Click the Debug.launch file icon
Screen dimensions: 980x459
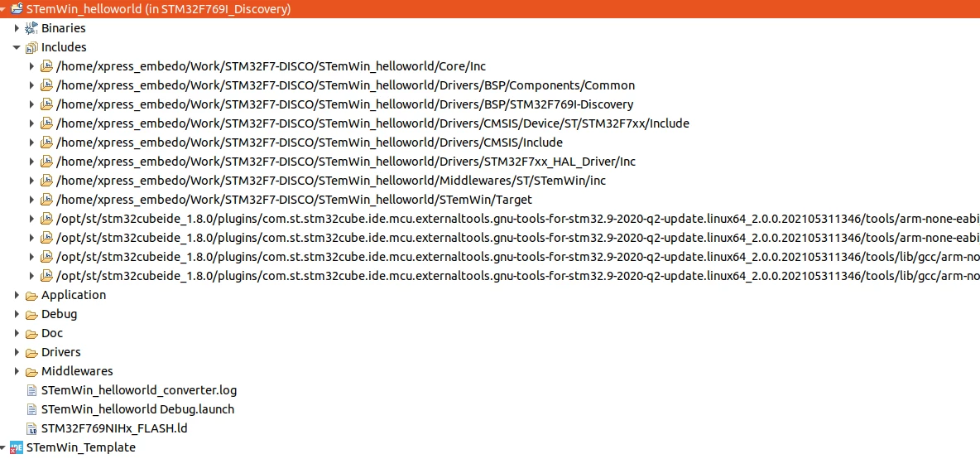[x=31, y=409]
